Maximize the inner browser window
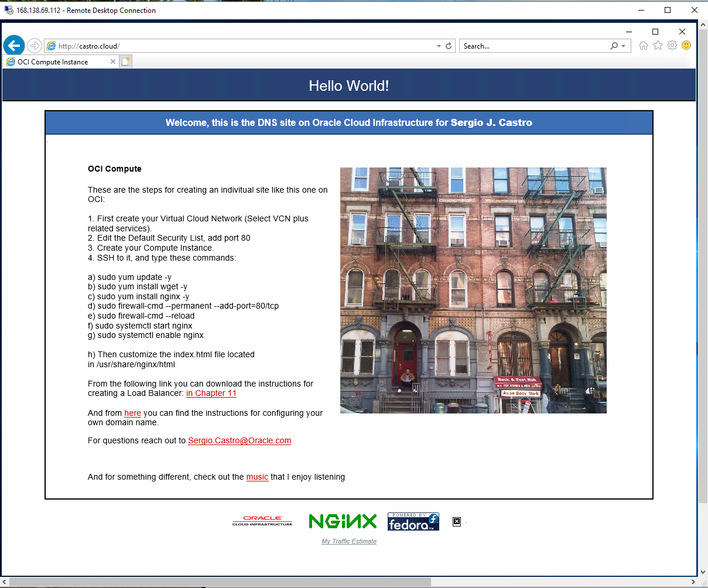 click(x=655, y=32)
